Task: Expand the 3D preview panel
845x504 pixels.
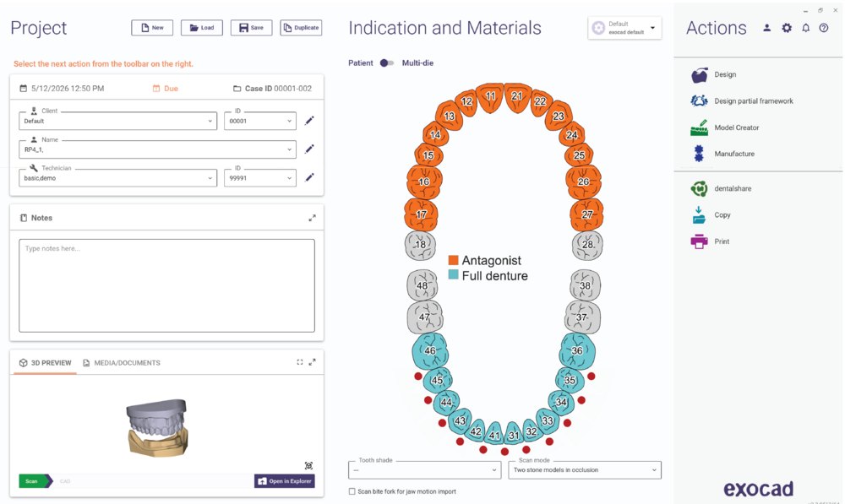Action: [312, 362]
